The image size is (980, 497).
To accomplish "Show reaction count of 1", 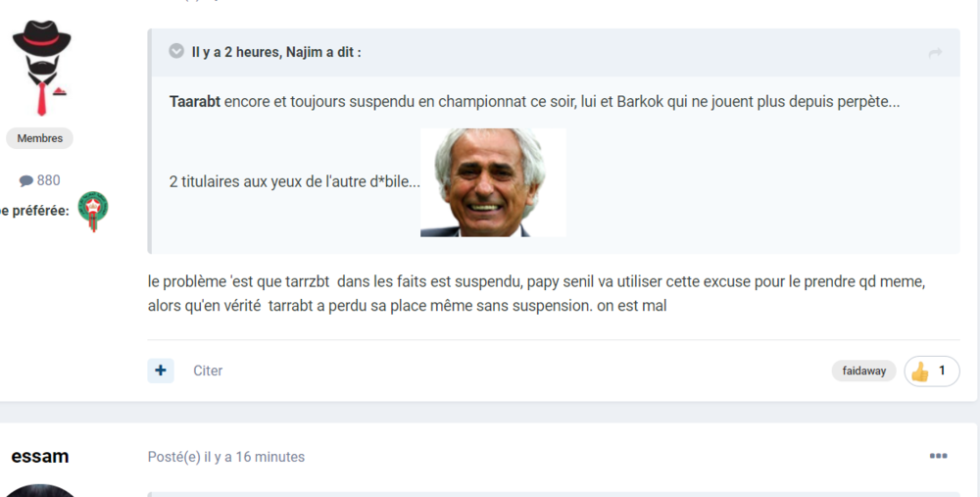I will coord(942,371).
